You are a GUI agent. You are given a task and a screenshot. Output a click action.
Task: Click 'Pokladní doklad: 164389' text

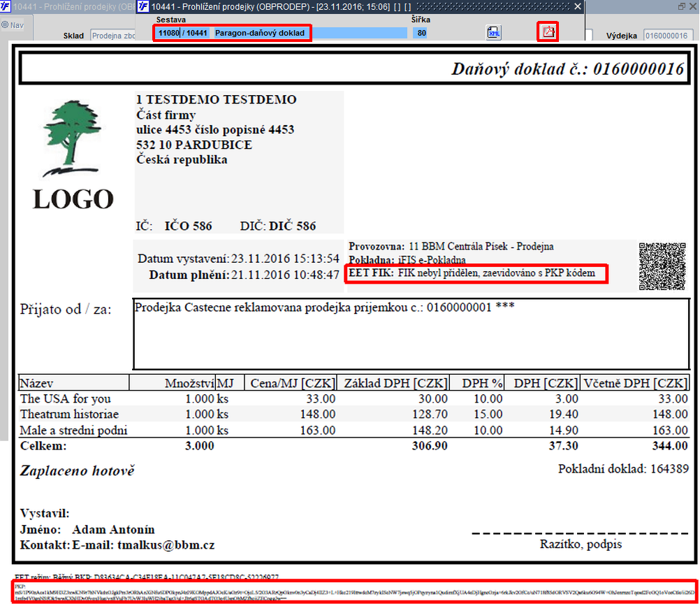(x=623, y=468)
